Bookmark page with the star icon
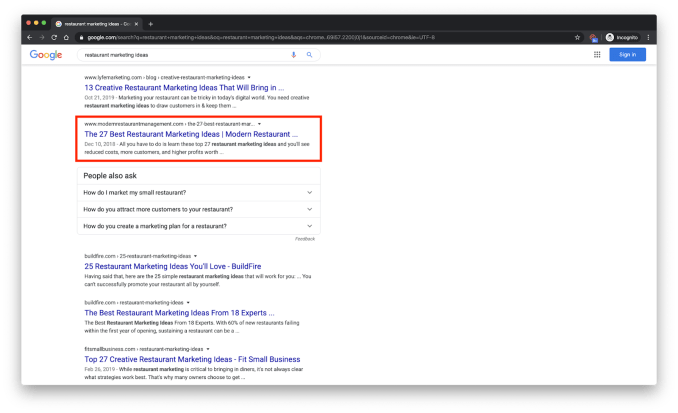The height and width of the screenshot is (413, 678). [x=577, y=38]
